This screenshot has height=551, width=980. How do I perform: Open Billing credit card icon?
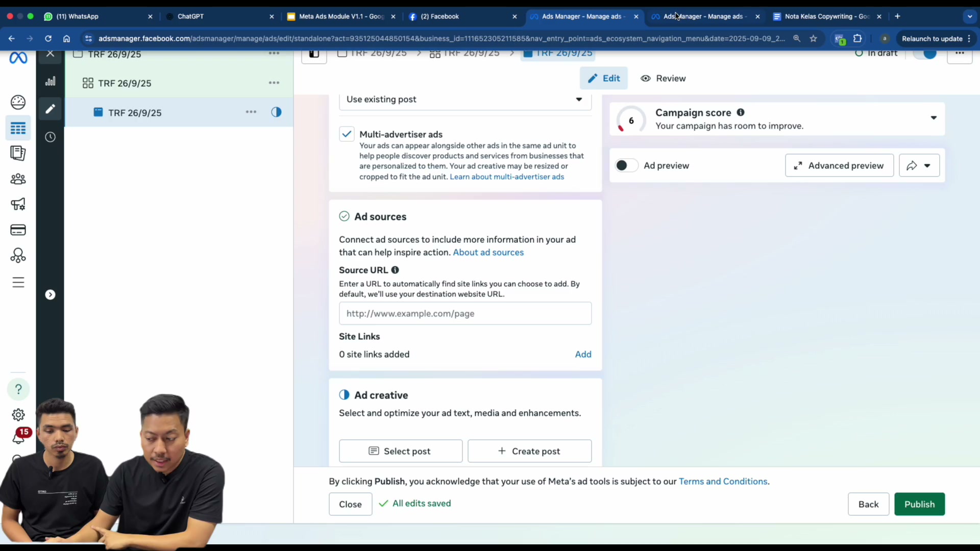click(x=18, y=230)
